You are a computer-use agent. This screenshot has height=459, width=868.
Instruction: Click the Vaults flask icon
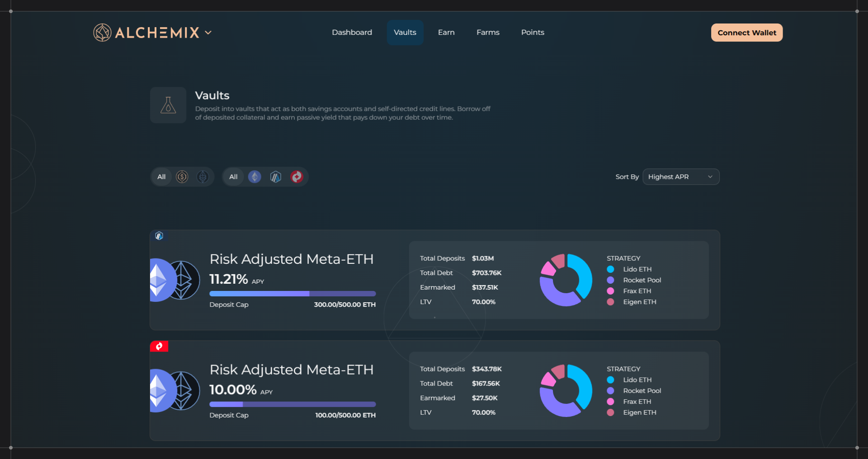tap(168, 105)
